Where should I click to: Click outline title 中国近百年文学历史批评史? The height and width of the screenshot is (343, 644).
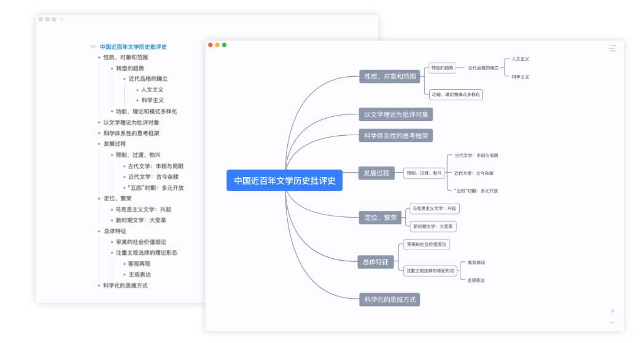(133, 47)
